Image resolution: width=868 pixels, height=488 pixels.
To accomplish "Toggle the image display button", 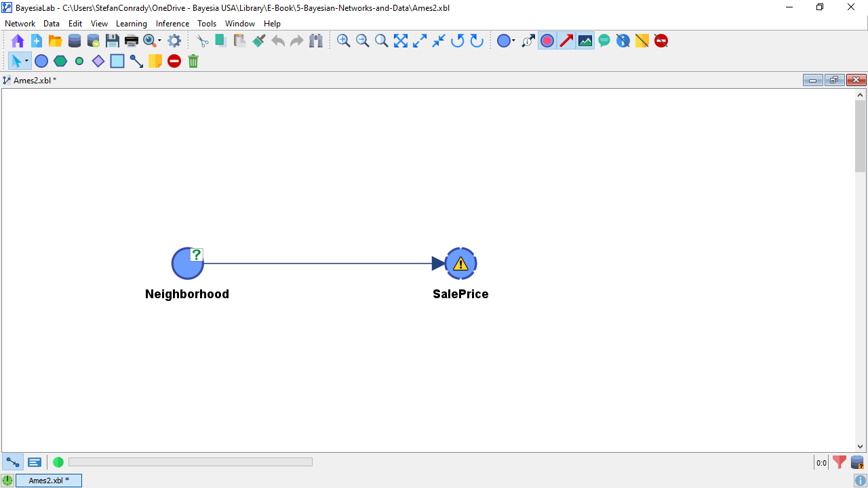I will click(x=585, y=41).
